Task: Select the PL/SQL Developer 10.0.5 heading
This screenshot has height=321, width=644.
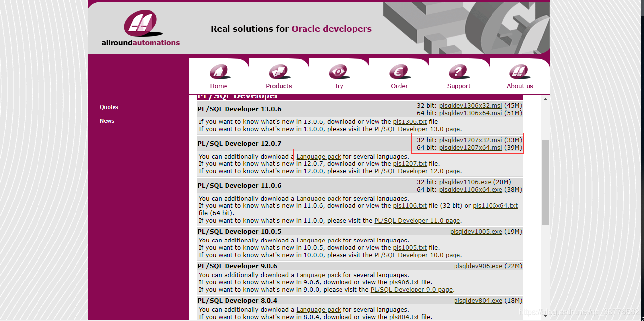Action: click(239, 231)
